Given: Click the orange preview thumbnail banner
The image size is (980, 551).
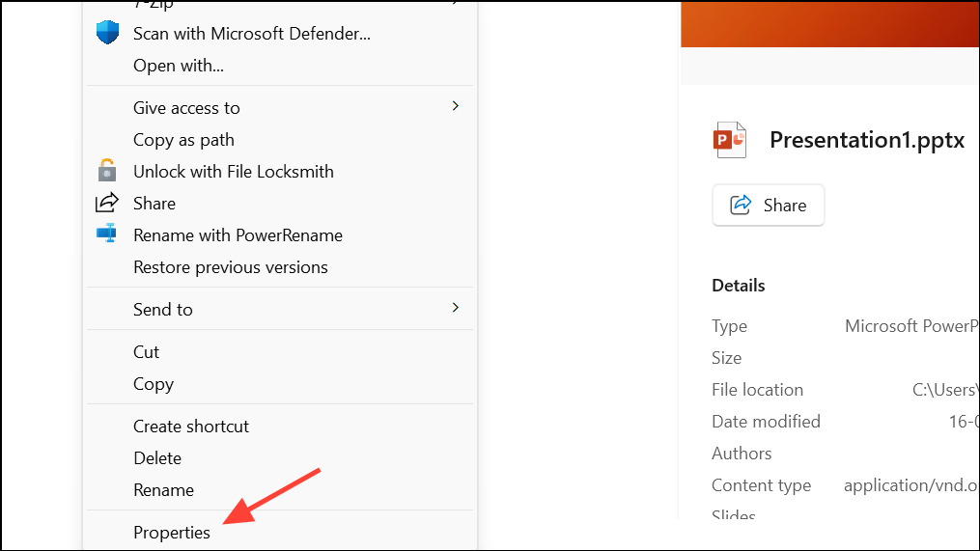Looking at the screenshot, I should pos(830,23).
